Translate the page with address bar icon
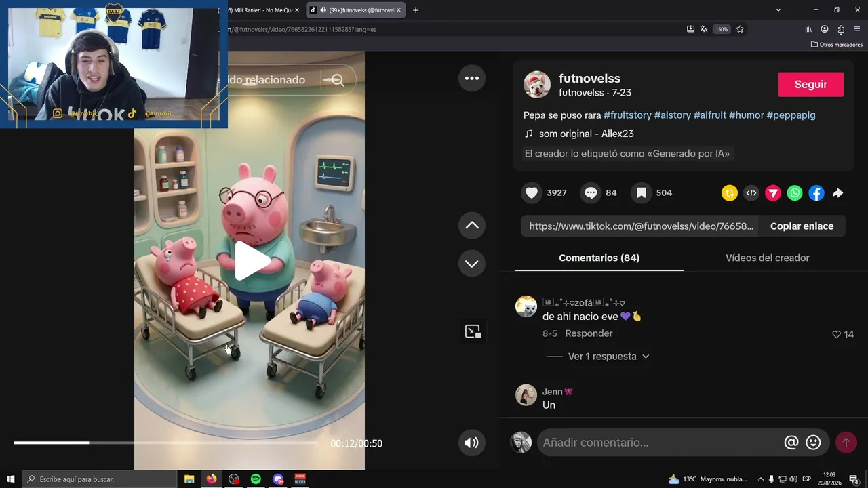Screen dimensions: 868x488 pos(704,29)
